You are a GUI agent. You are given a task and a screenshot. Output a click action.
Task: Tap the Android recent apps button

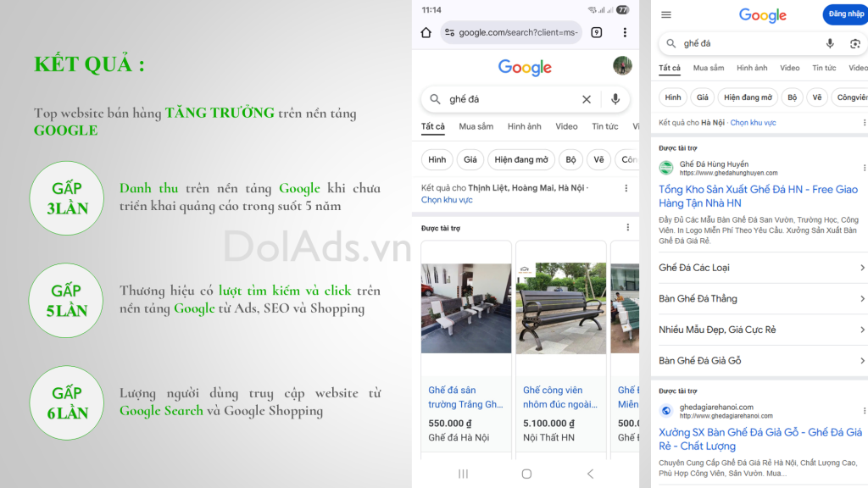(464, 474)
